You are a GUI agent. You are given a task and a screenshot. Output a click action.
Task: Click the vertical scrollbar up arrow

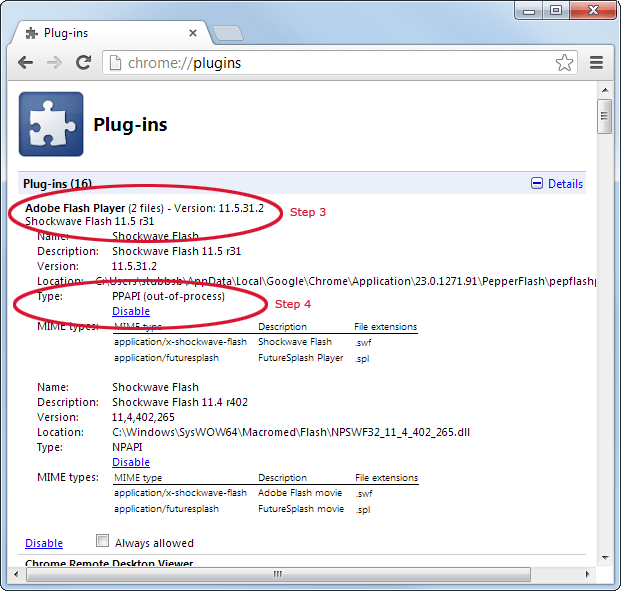pos(605,90)
